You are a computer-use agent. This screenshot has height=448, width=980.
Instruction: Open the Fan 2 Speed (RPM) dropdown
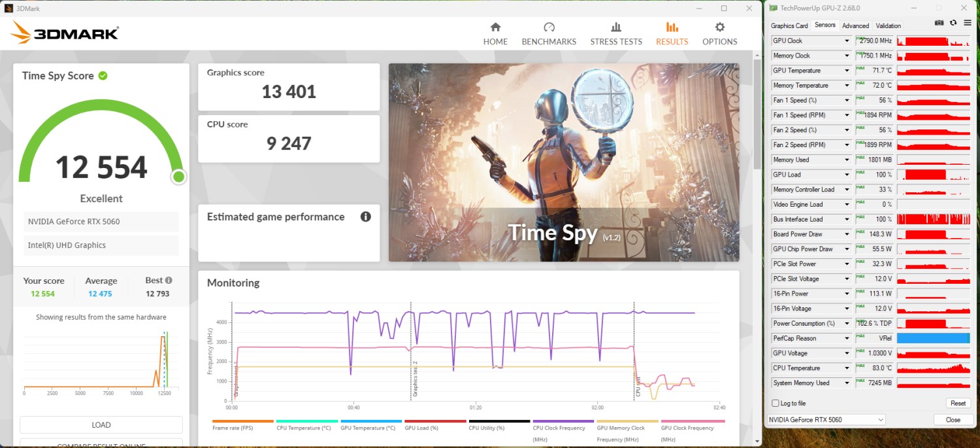pos(847,145)
